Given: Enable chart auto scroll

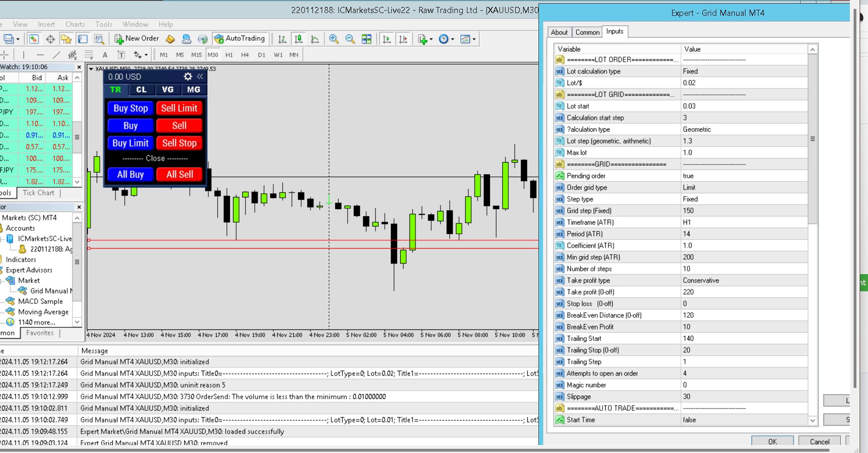Looking at the screenshot, I should [x=387, y=39].
